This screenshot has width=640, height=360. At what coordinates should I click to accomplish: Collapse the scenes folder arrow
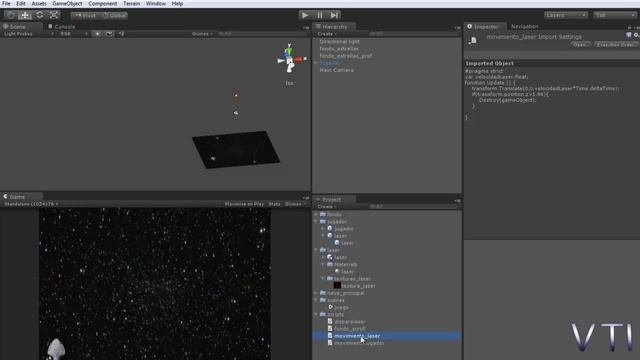click(316, 300)
